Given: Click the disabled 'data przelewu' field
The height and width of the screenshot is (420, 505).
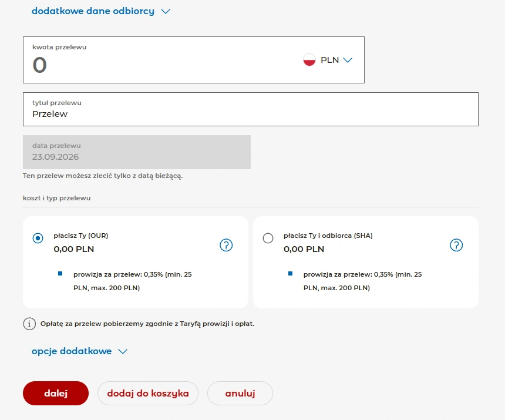Looking at the screenshot, I should tap(137, 152).
